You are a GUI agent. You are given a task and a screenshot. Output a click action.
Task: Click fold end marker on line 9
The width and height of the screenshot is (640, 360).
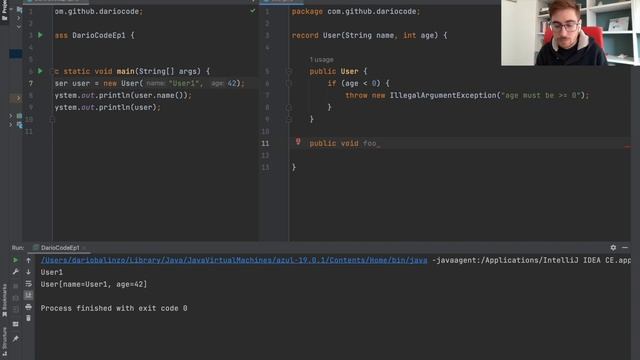pos(289,119)
